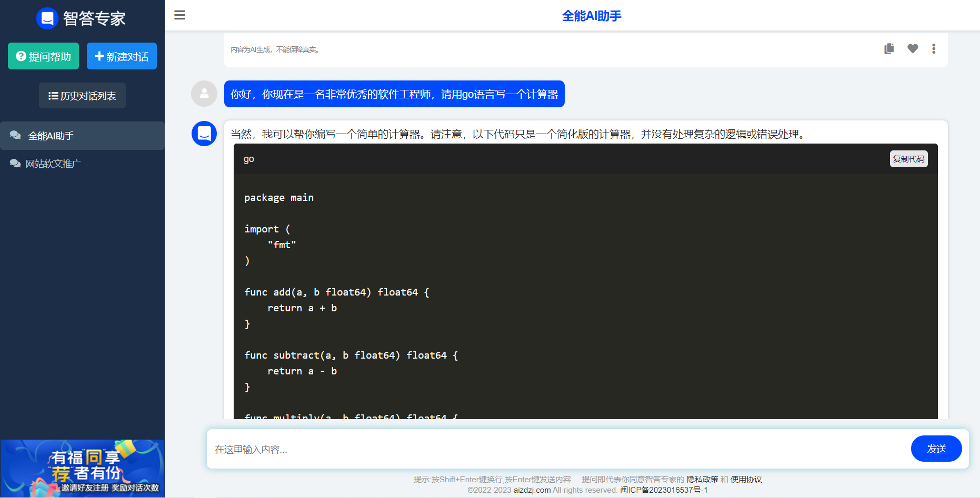Select the 全能AI助手 conversation
Viewport: 980px width, 498px height.
(x=82, y=136)
